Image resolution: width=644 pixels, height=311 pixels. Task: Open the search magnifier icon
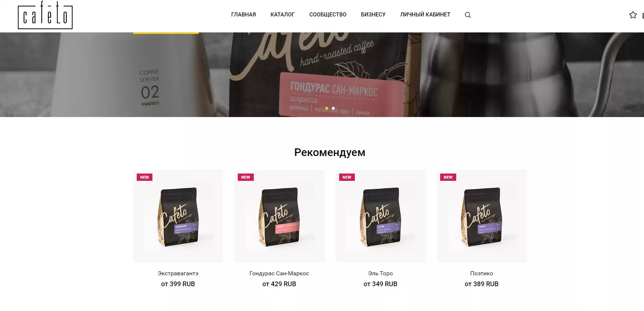(x=468, y=15)
